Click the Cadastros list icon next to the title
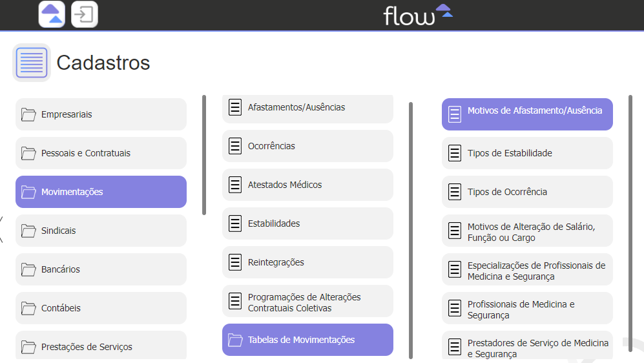 [32, 63]
